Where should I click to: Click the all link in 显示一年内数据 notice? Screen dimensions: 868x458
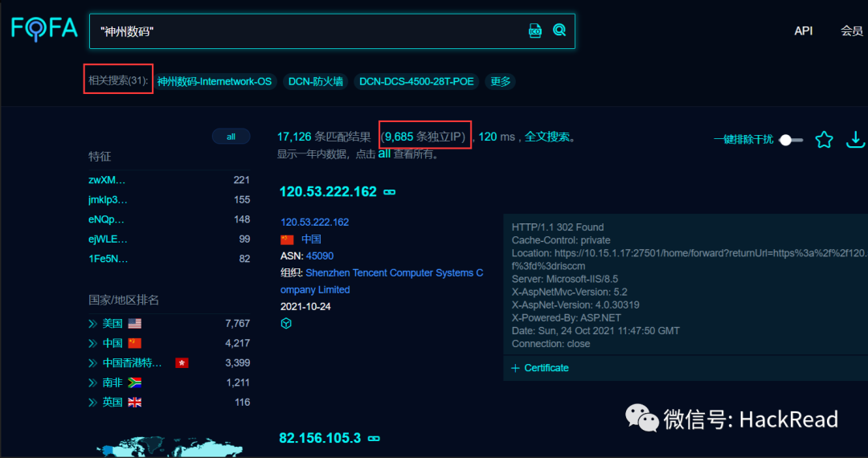(x=384, y=154)
